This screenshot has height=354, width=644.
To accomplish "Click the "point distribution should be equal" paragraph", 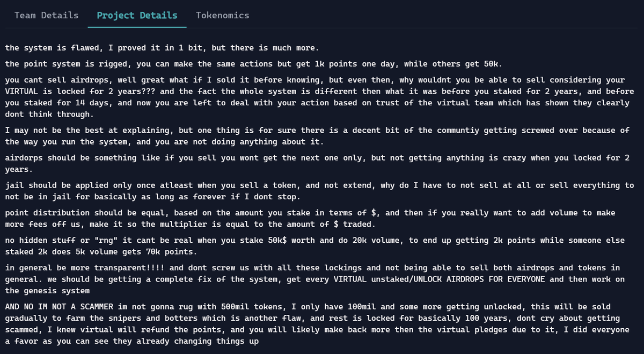I will click(x=311, y=218).
